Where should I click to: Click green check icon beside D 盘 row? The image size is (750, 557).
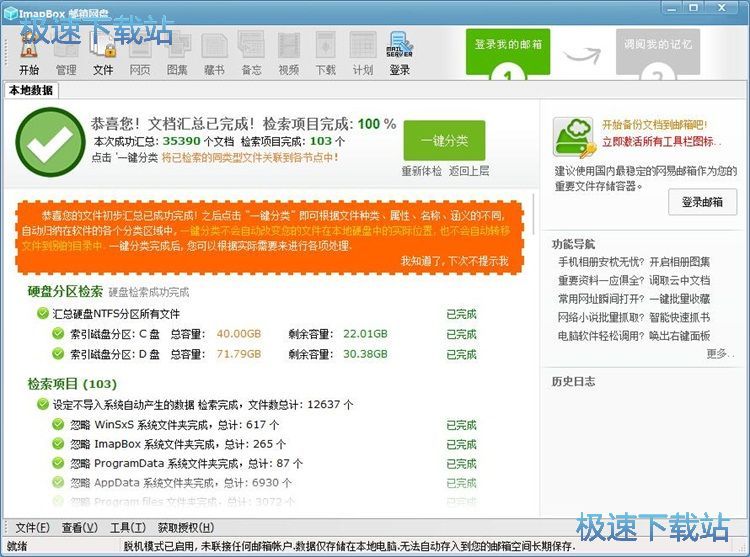58,354
